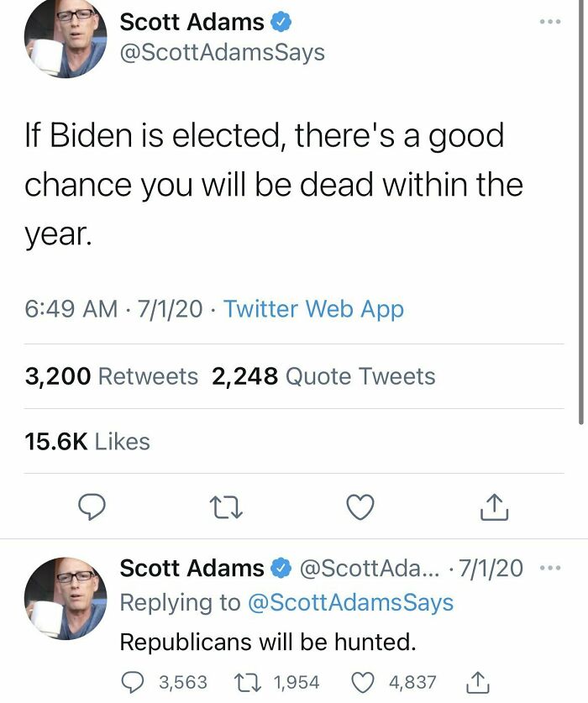Open the main tweet's more options menu
The image size is (588, 703).
click(551, 18)
